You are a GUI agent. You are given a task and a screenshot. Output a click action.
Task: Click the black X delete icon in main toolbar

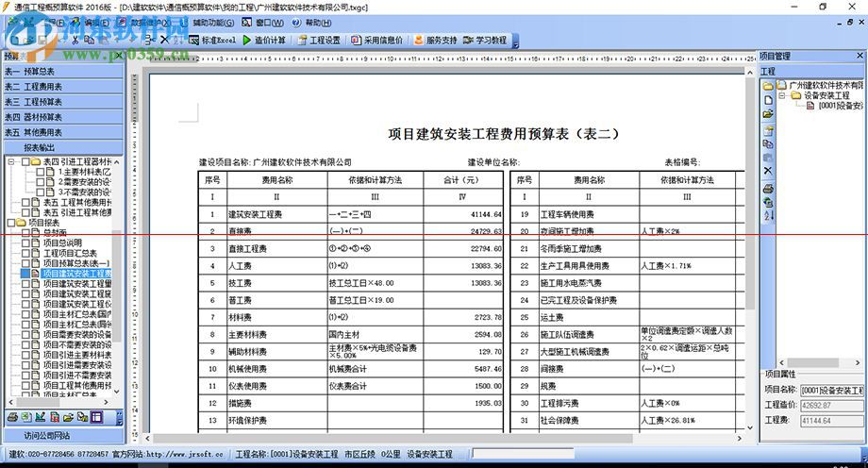click(x=164, y=40)
